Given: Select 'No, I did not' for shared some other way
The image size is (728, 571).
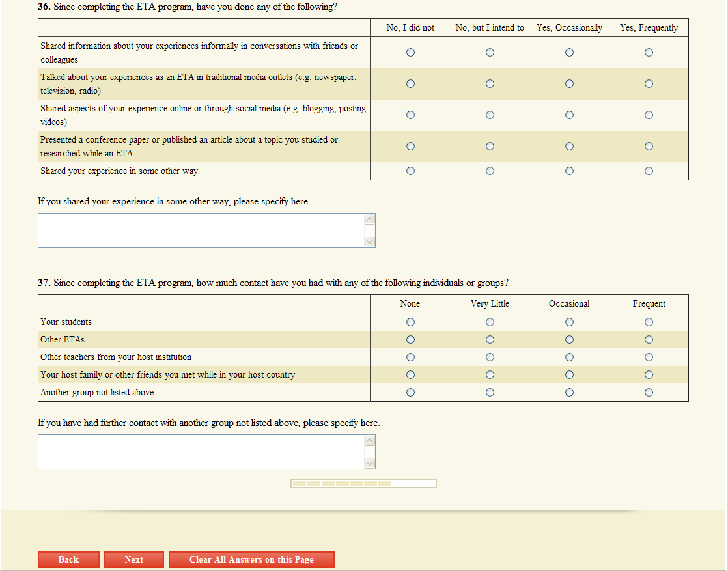Looking at the screenshot, I should pos(410,171).
